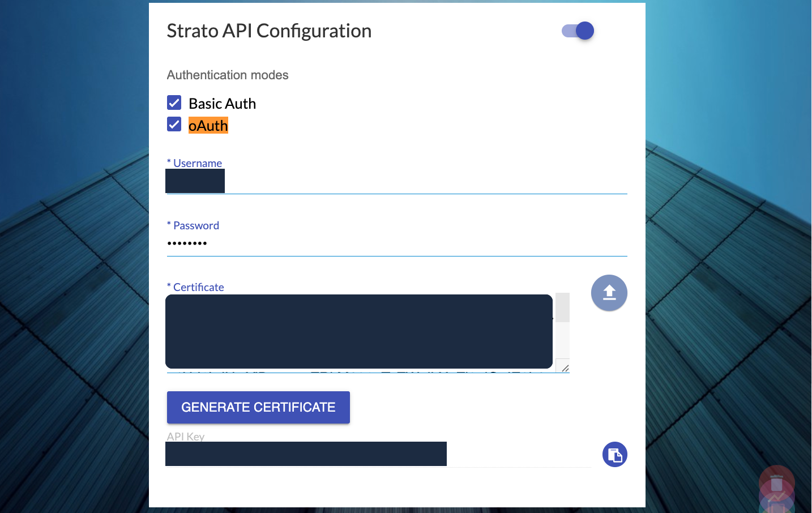Click the Certificate text area resize handle
Viewport: 812px width, 513px height.
pyautogui.click(x=564, y=367)
